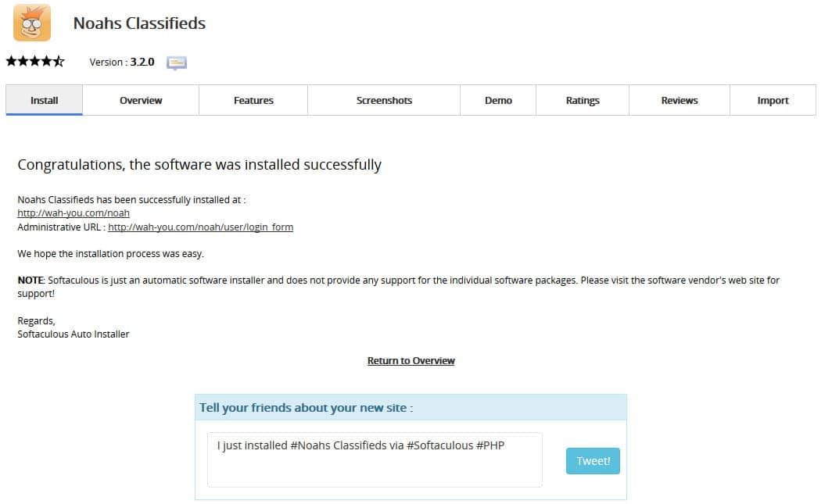
Task: Click the Noahs Classifieds title text
Action: (139, 23)
